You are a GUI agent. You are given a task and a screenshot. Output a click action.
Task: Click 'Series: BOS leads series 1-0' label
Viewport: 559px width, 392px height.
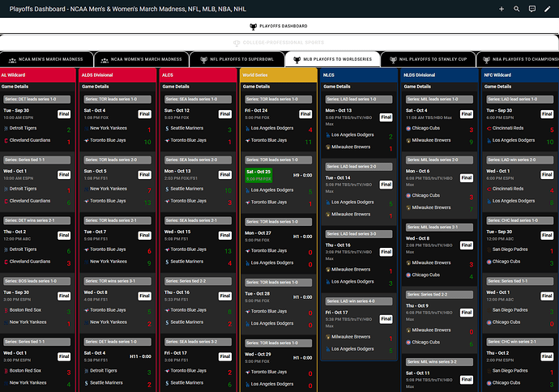37,281
